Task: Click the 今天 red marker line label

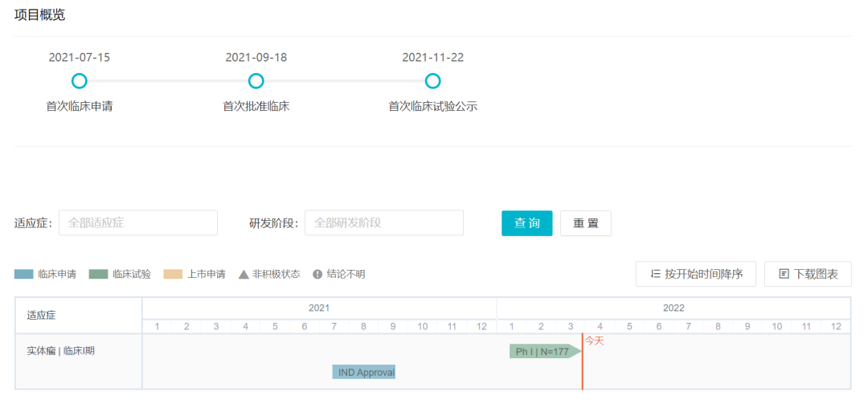Action: pos(594,341)
